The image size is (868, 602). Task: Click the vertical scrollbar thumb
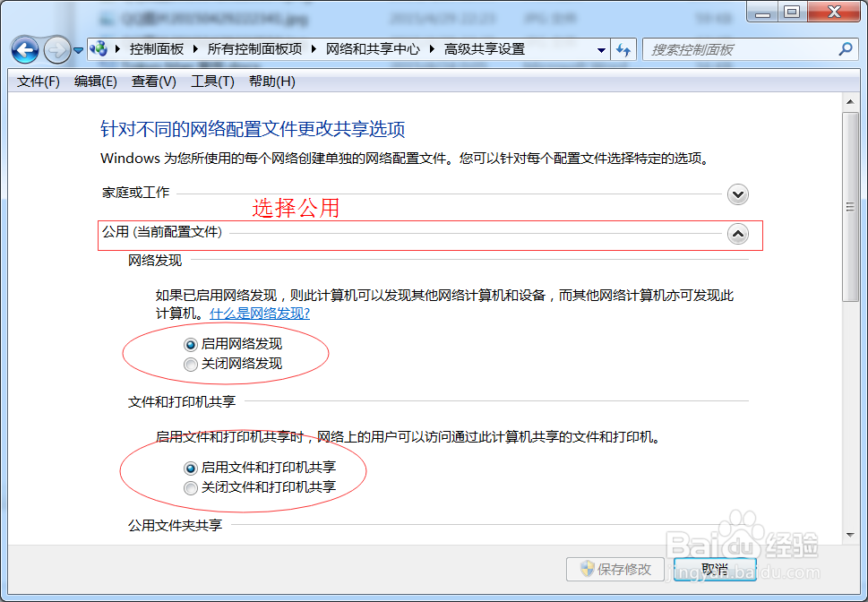coord(850,207)
